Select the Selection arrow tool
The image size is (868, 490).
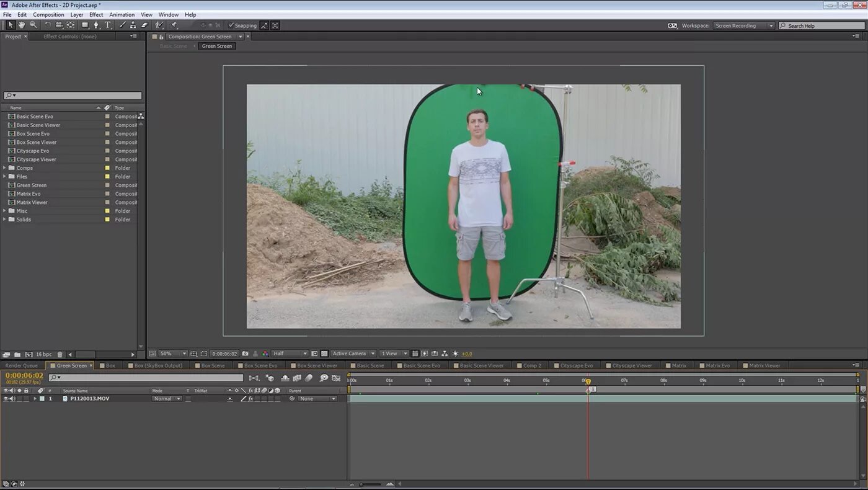pyautogui.click(x=11, y=25)
